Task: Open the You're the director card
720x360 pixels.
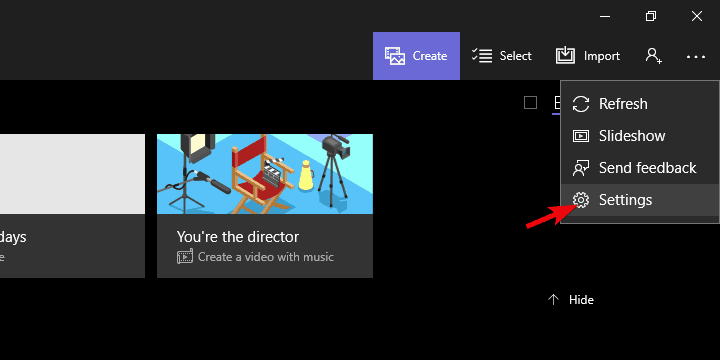Action: [x=265, y=206]
